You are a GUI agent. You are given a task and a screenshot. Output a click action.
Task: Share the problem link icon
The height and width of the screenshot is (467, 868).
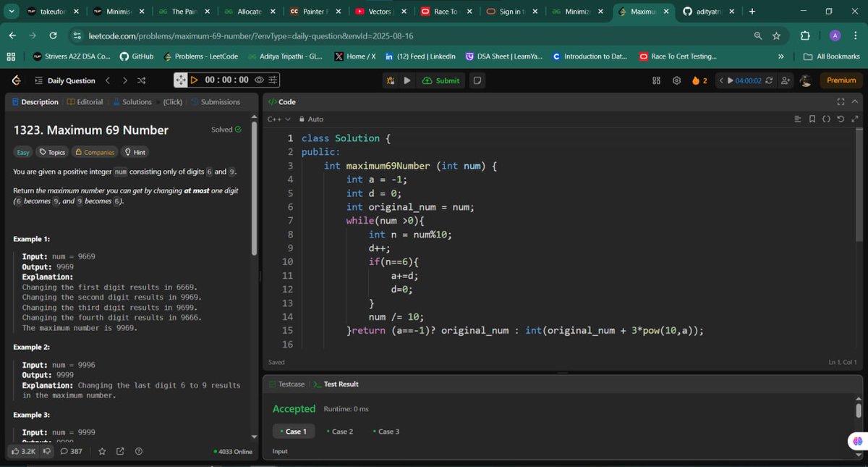click(120, 451)
